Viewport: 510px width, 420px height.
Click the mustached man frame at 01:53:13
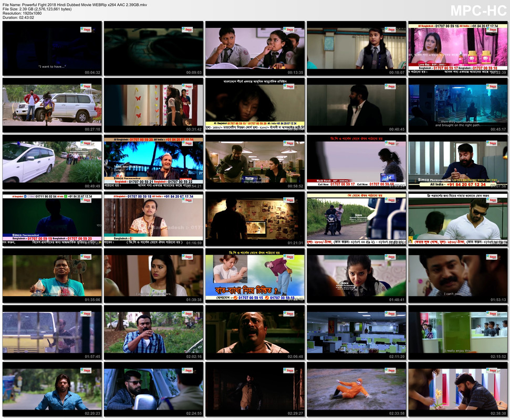[x=458, y=276]
